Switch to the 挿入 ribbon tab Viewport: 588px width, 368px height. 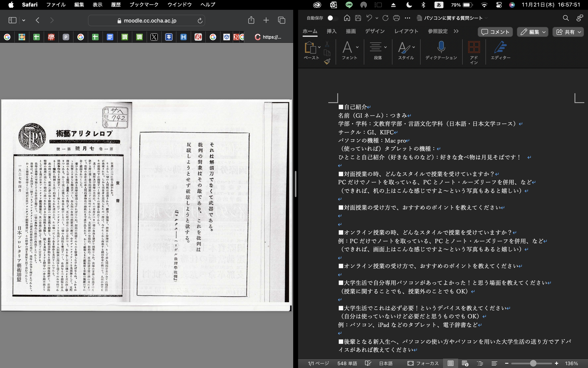331,31
